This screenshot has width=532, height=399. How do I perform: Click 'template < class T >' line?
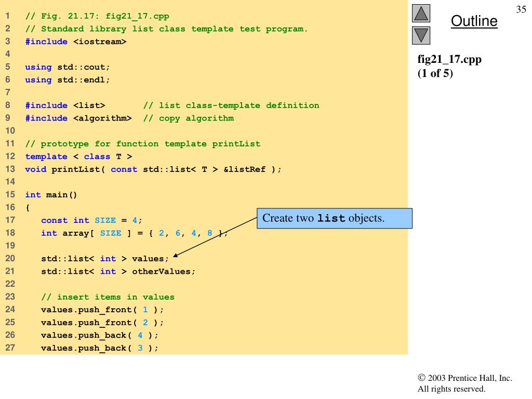(79, 156)
